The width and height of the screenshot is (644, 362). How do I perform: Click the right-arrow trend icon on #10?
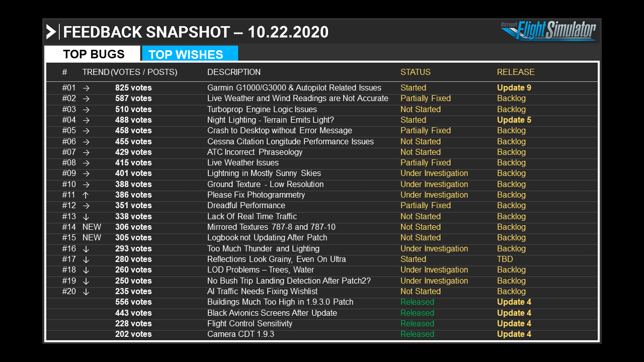(86, 184)
